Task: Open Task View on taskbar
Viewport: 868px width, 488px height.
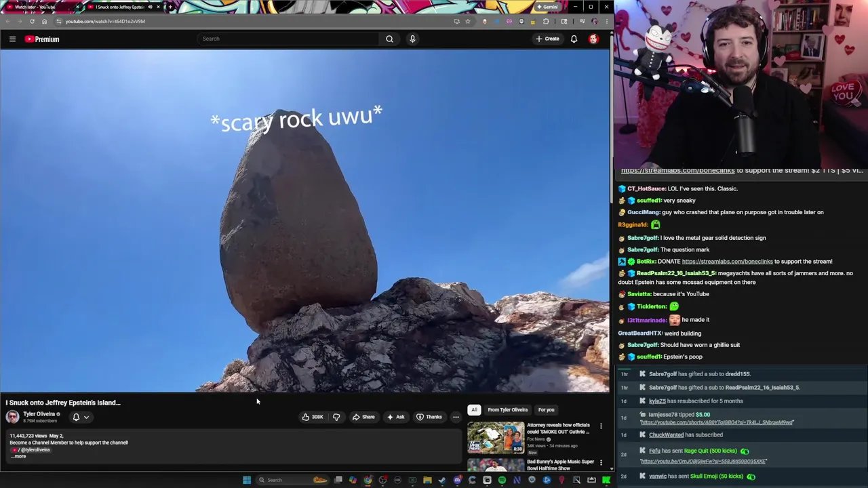Action: (338, 480)
